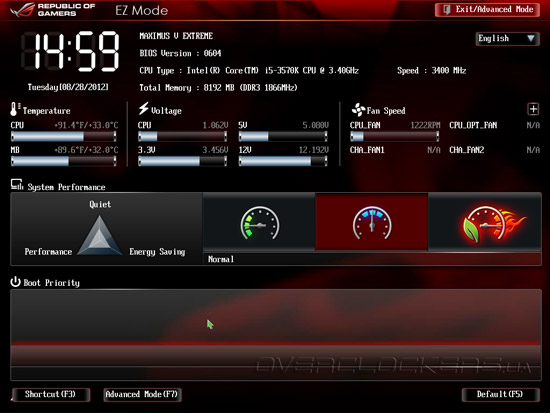Click the Quiet/Performance triangle graphic
This screenshot has height=413, width=550.
pos(100,235)
